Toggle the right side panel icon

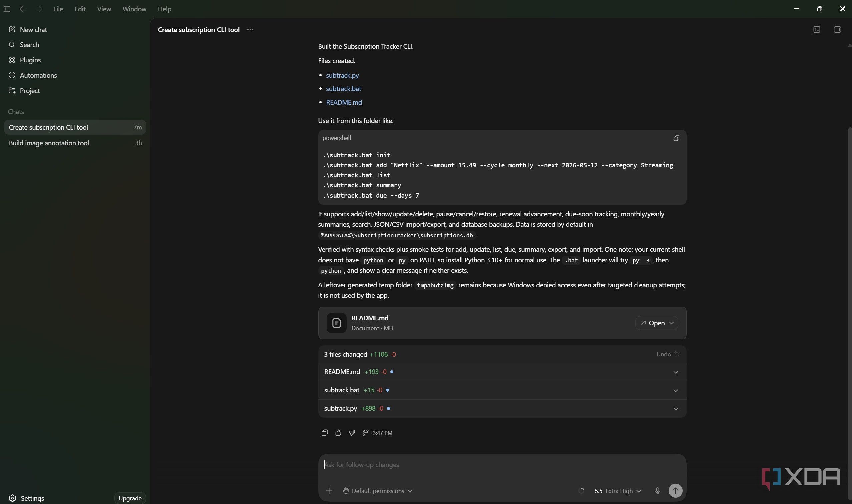click(837, 30)
